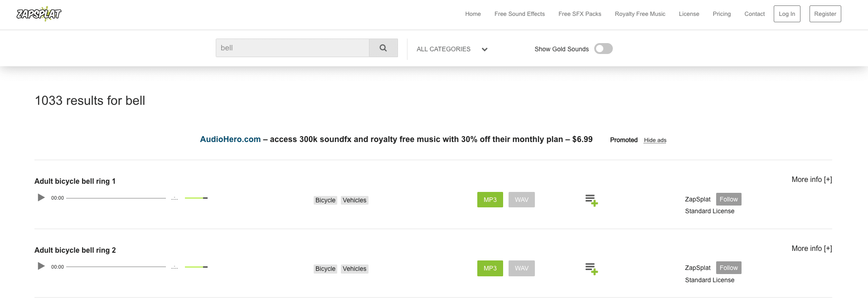Open Free Sound Effects menu item

pyautogui.click(x=519, y=14)
